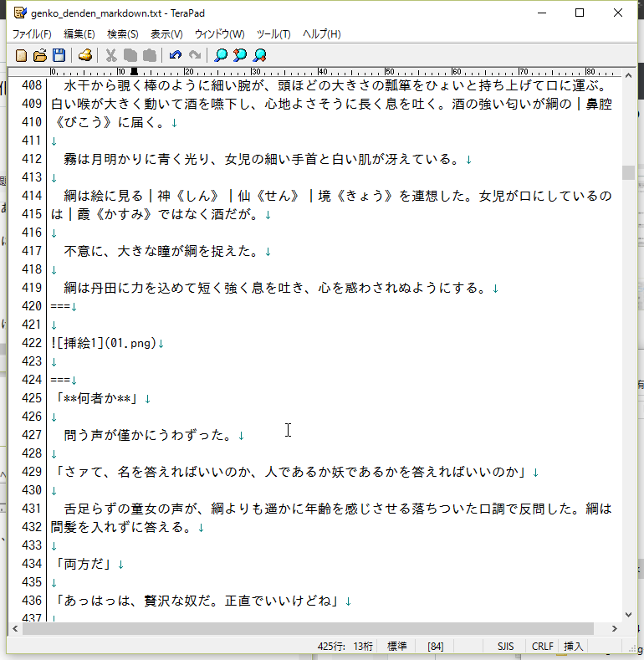Click the 425行: 13桁 position indicator
Screen dimensions: 644x660
345,647
